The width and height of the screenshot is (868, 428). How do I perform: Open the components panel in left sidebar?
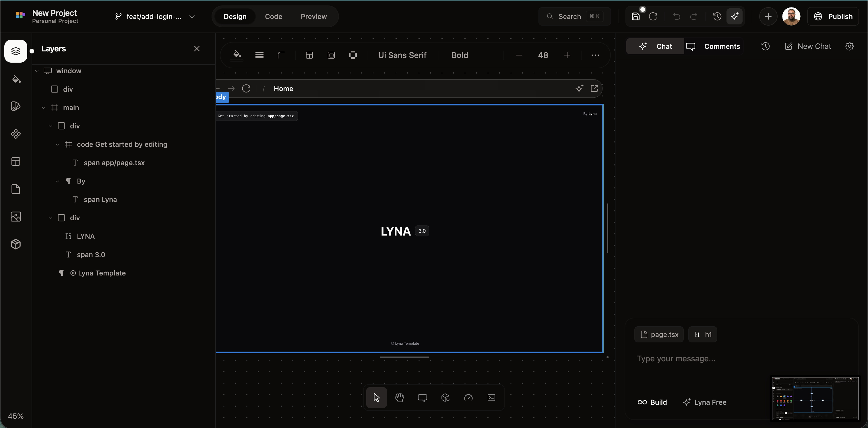click(x=15, y=134)
